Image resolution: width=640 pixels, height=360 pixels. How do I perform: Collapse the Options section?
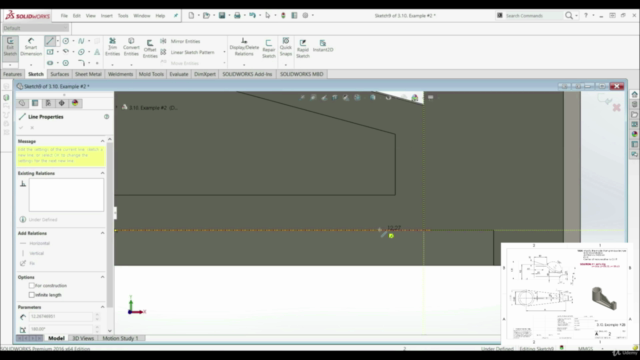tap(102, 277)
